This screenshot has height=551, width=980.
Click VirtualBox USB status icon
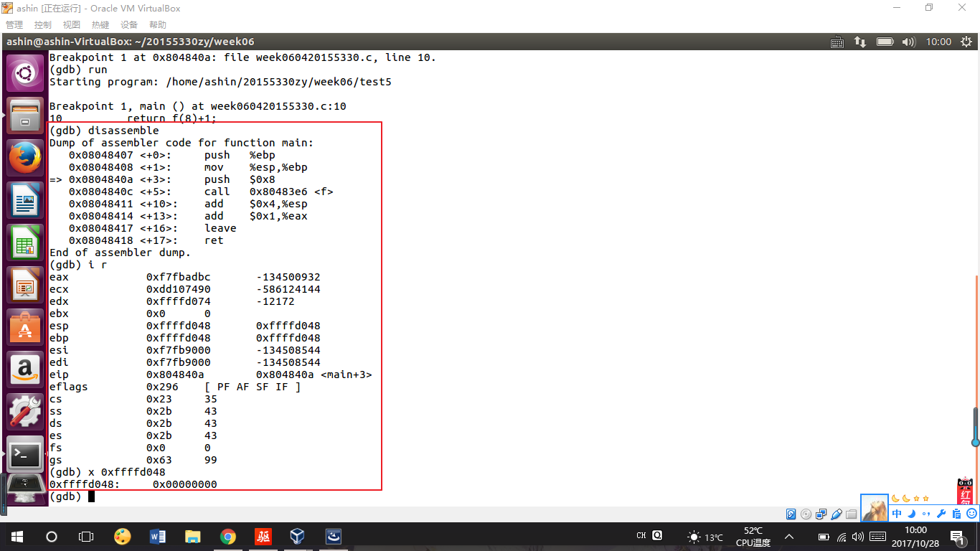[x=836, y=514]
